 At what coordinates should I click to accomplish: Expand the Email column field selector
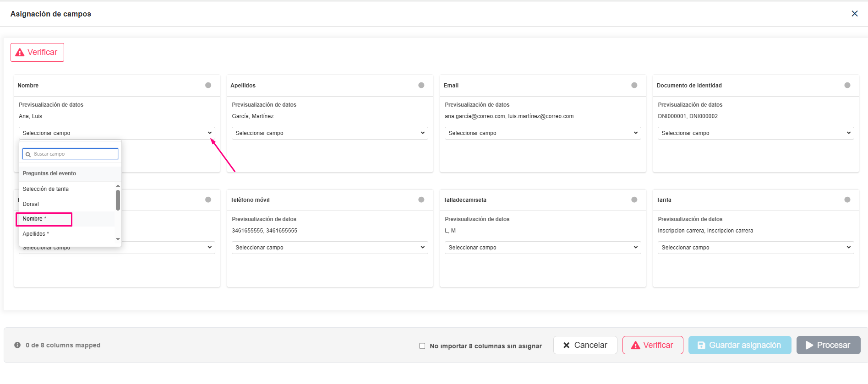543,133
